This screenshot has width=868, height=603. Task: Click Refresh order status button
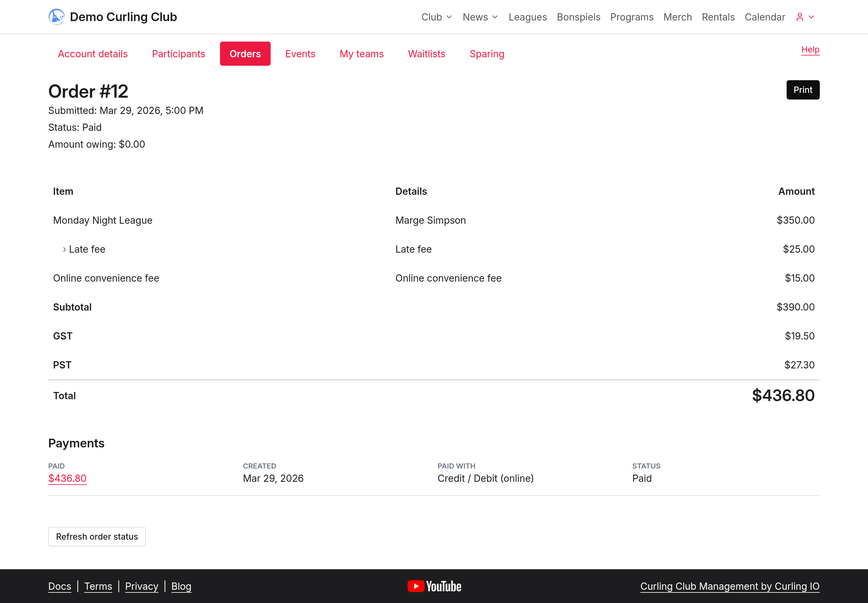97,536
